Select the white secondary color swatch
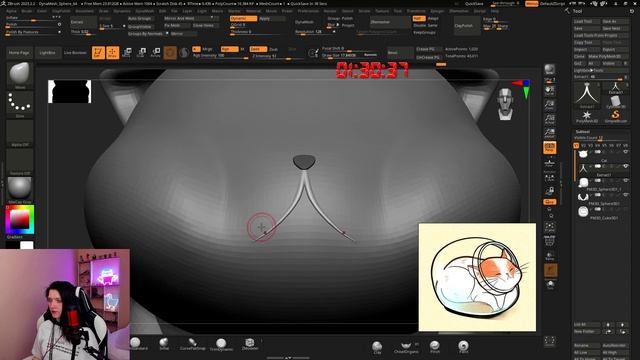The height and width of the screenshot is (360, 640). 27,245
